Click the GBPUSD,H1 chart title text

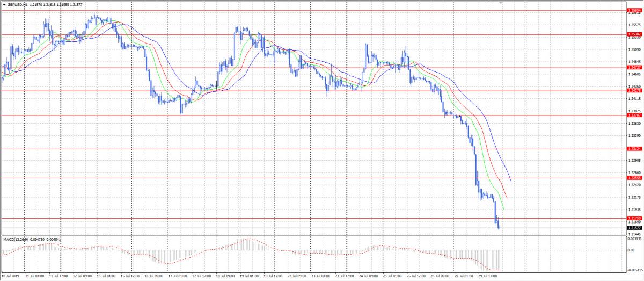click(18, 4)
